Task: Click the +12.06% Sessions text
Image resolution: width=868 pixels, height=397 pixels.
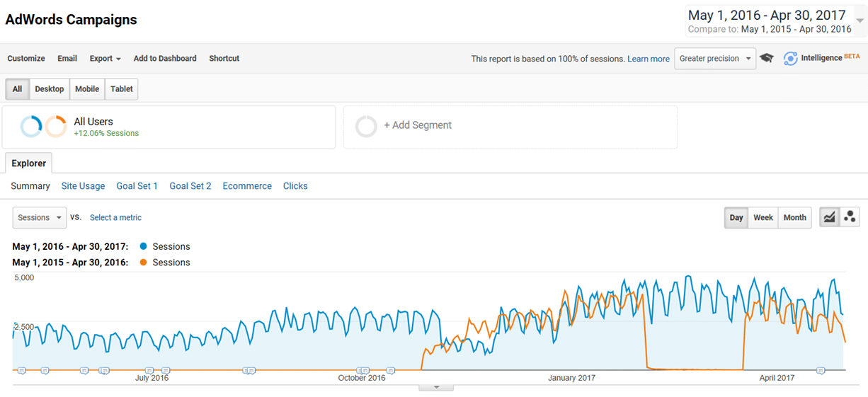Action: [106, 133]
